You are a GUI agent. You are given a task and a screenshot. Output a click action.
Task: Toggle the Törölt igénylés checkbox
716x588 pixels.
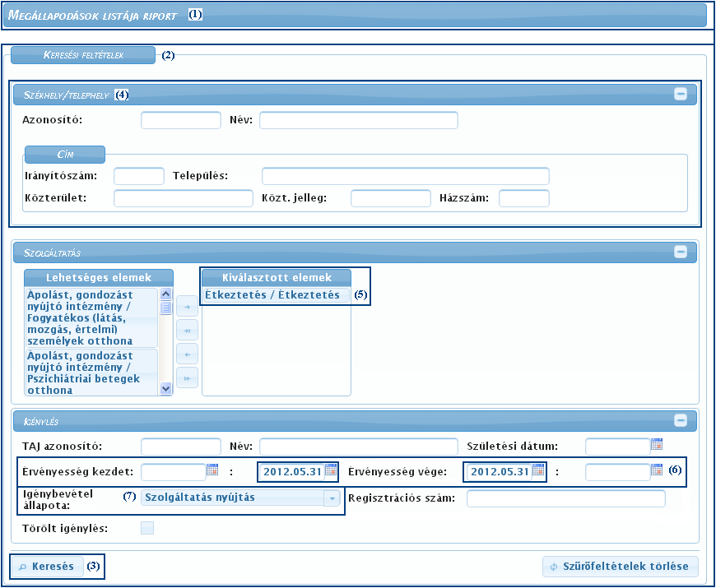(147, 528)
